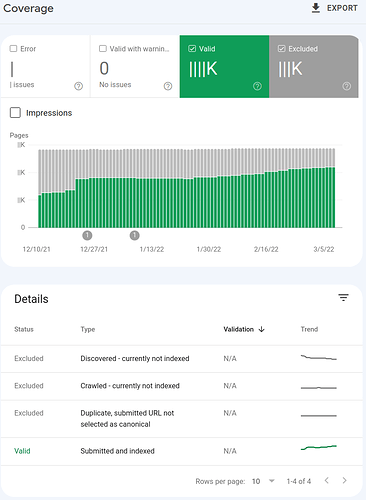Screen dimensions: 366x500
Task: Click N/A in Discovered row
Action: pyautogui.click(x=230, y=359)
